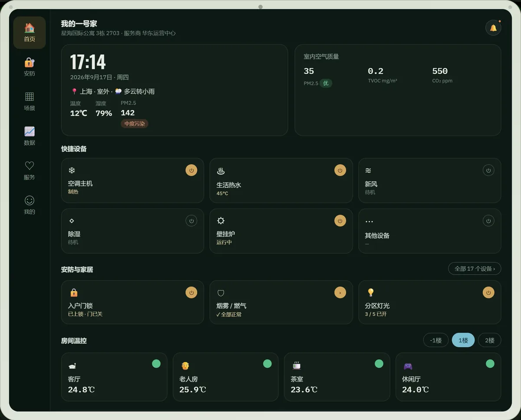Open 安防 security section in sidebar
This screenshot has width=521, height=420.
pyautogui.click(x=30, y=67)
